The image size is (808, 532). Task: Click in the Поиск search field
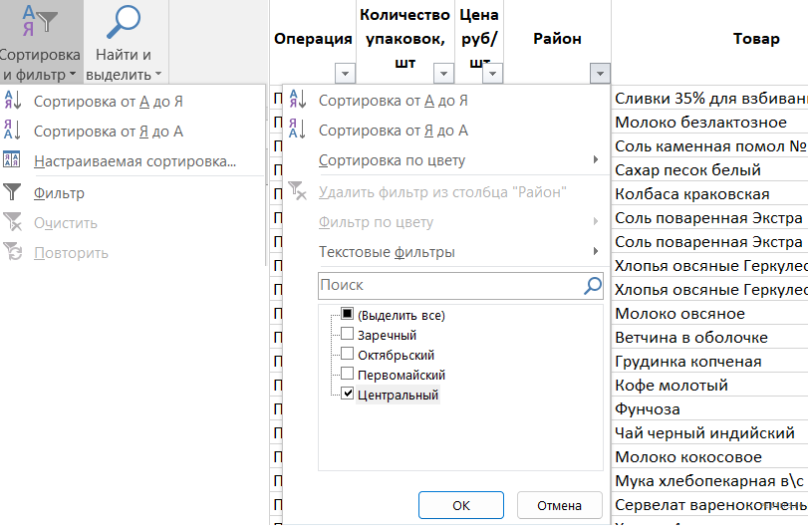click(x=448, y=286)
